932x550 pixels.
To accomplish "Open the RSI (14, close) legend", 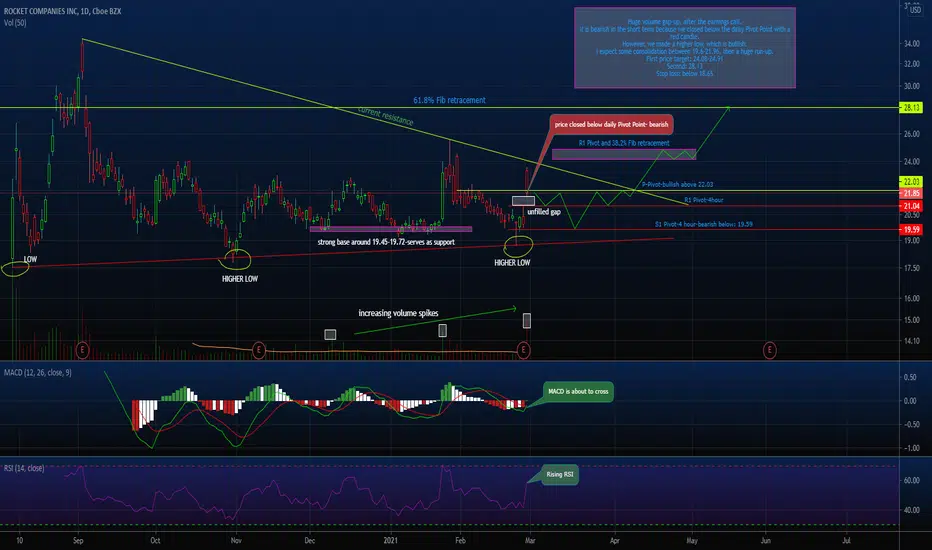I will click(x=24, y=469).
